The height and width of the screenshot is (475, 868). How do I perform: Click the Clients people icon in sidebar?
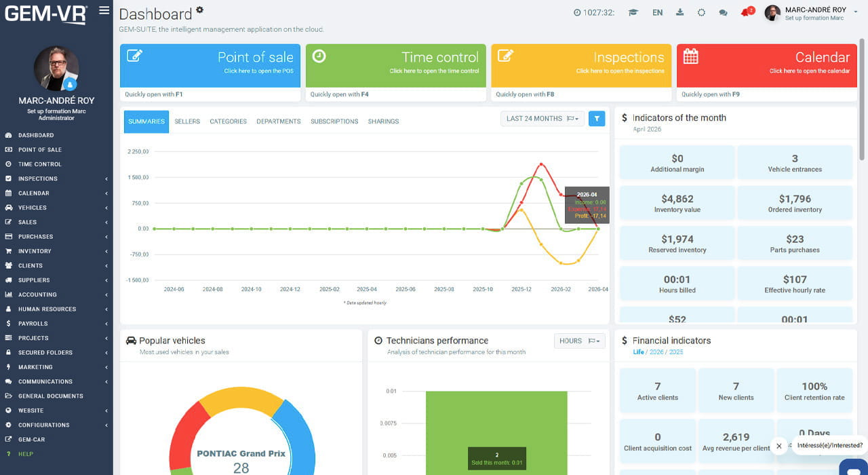pyautogui.click(x=8, y=265)
